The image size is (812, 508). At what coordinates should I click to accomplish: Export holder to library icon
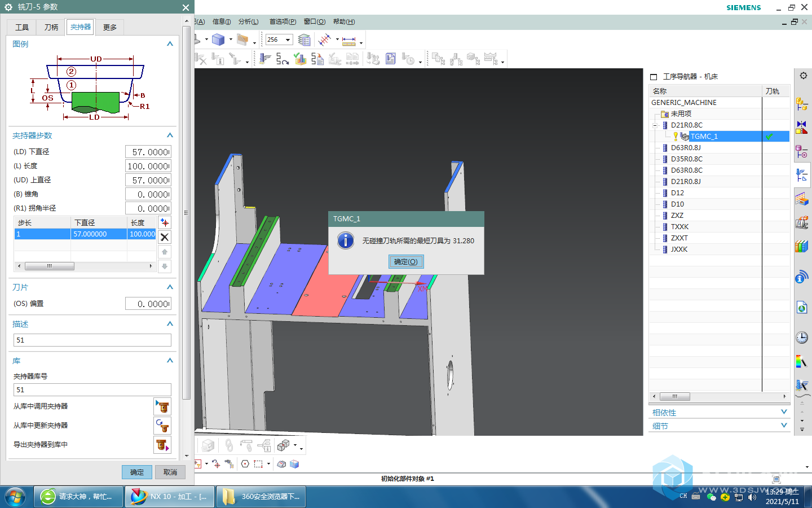click(162, 445)
